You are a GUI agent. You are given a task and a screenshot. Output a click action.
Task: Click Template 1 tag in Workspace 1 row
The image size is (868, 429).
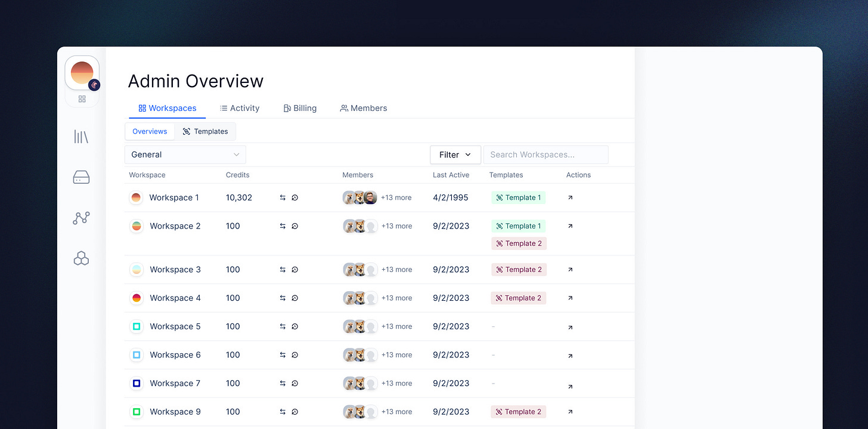(519, 197)
